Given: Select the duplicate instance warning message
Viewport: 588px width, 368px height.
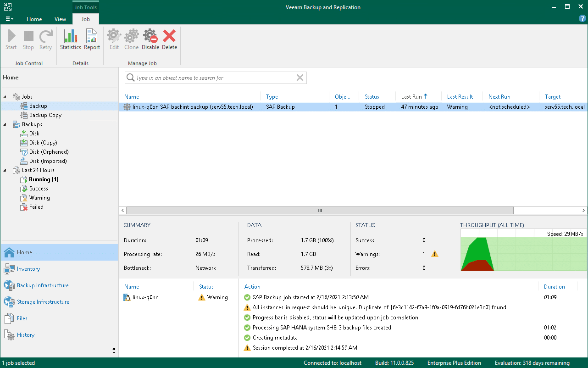Looking at the screenshot, I should pyautogui.click(x=379, y=307).
